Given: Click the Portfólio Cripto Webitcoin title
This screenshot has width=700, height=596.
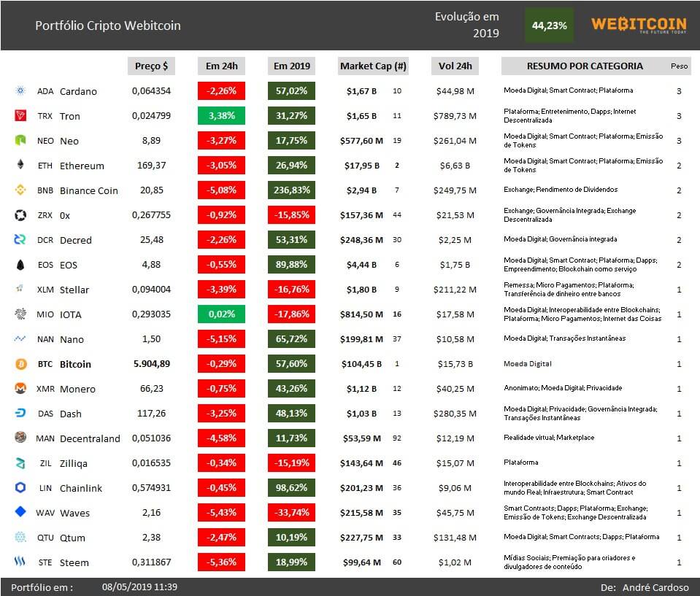Looking at the screenshot, I should pos(108,26).
